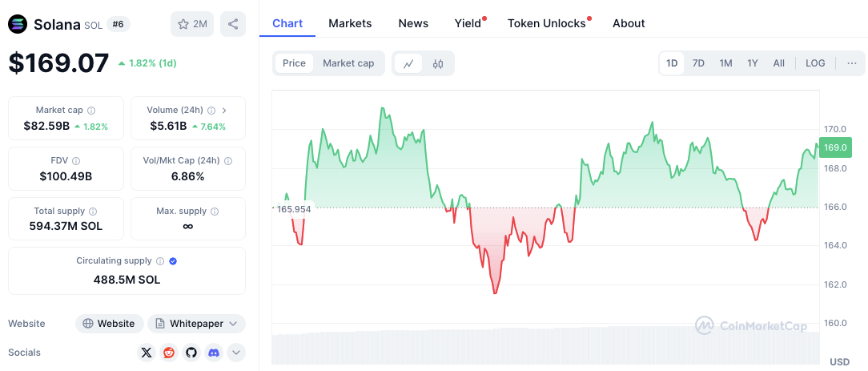Select the 7D time range
The height and width of the screenshot is (371, 868).
[x=698, y=63]
